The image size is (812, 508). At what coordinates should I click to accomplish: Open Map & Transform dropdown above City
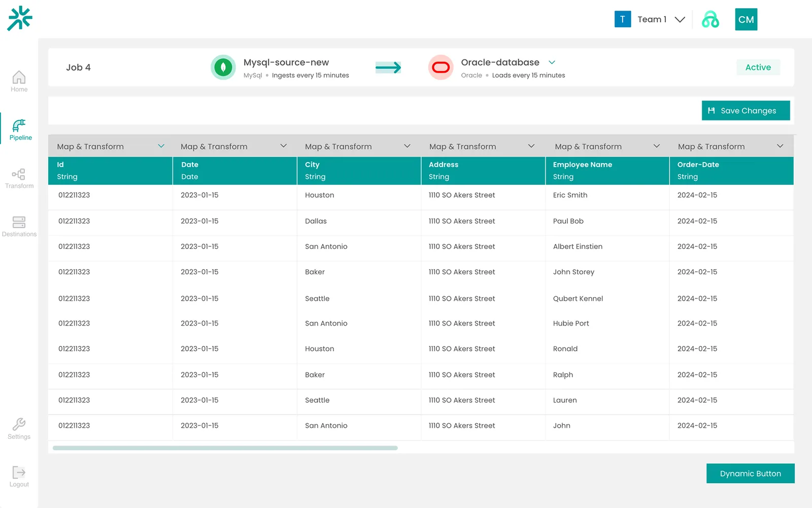407,146
